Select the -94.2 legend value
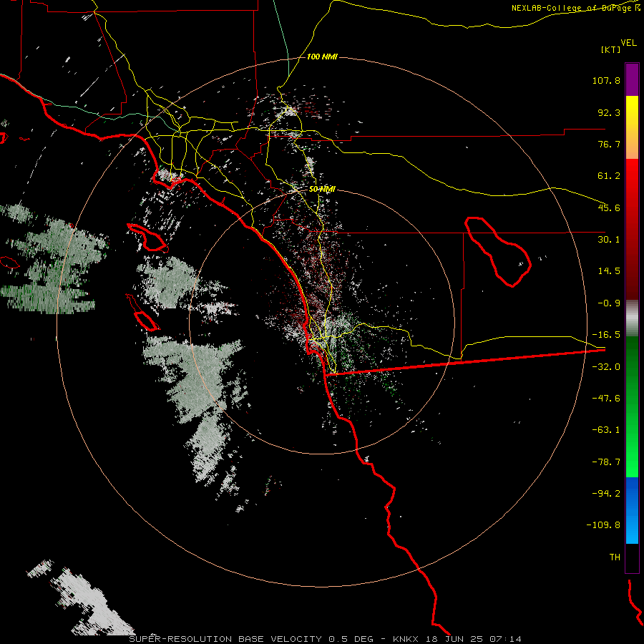The height and width of the screenshot is (644, 644). pyautogui.click(x=606, y=494)
